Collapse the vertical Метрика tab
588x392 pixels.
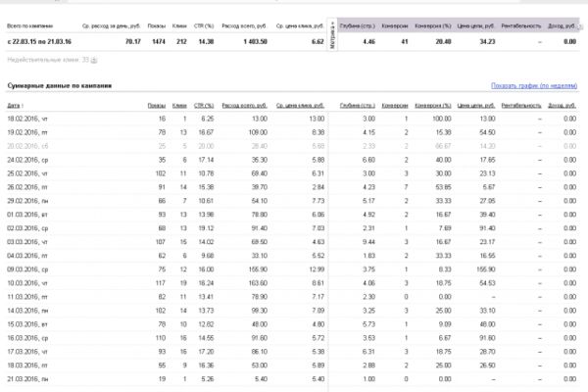coord(332,35)
